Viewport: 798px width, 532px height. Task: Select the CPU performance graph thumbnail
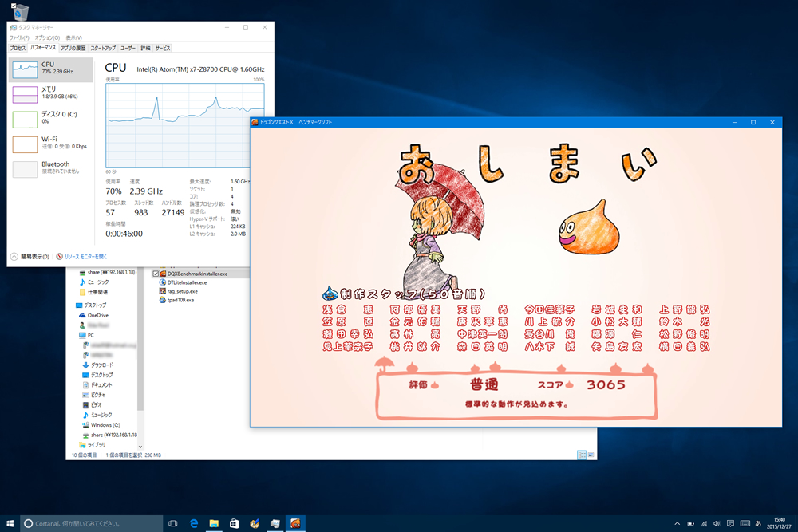(x=25, y=69)
